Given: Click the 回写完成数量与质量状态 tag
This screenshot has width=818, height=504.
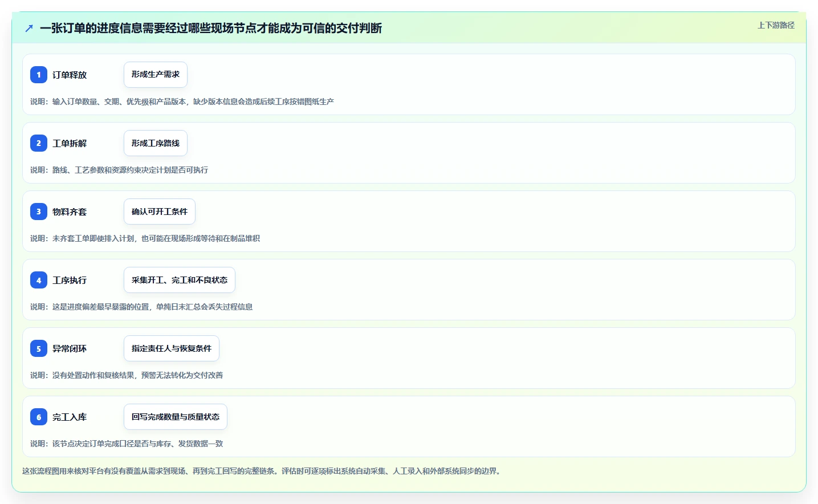Looking at the screenshot, I should (176, 417).
